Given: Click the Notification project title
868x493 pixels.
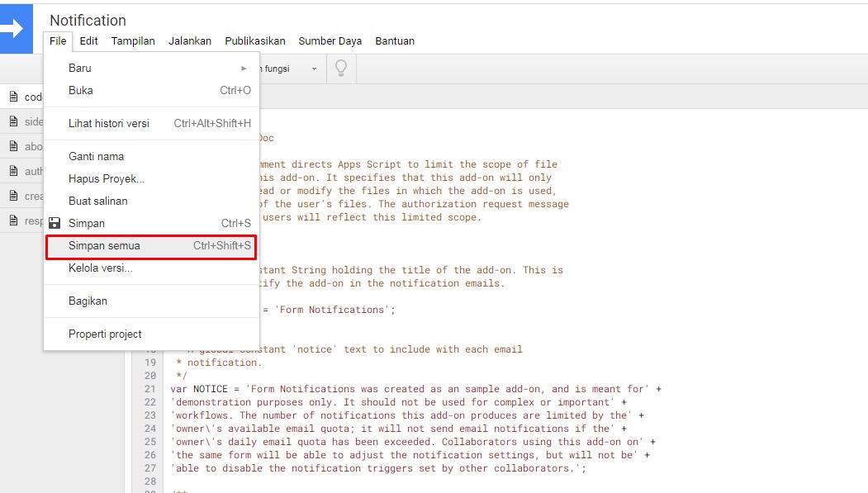Looking at the screenshot, I should click(88, 20).
